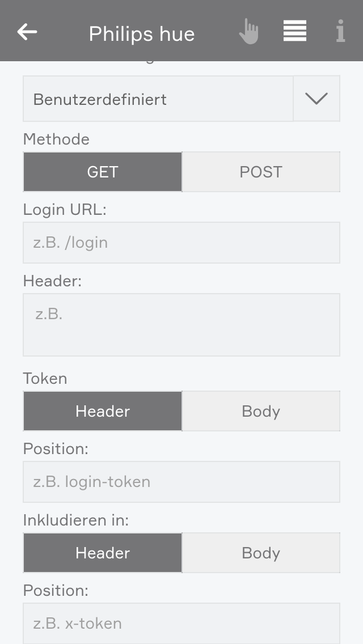Tap the back arrow icon
Image resolution: width=363 pixels, height=644 pixels.
click(x=27, y=32)
